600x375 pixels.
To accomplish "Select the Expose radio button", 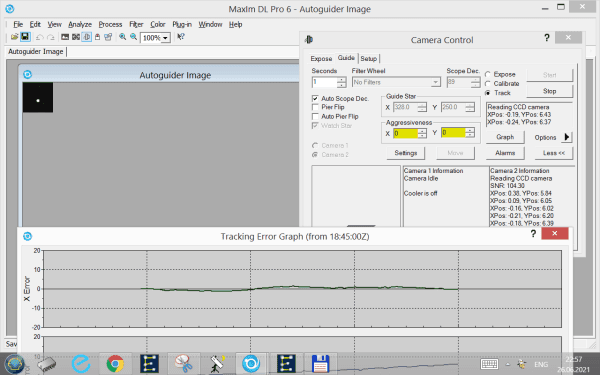I will pos(488,75).
